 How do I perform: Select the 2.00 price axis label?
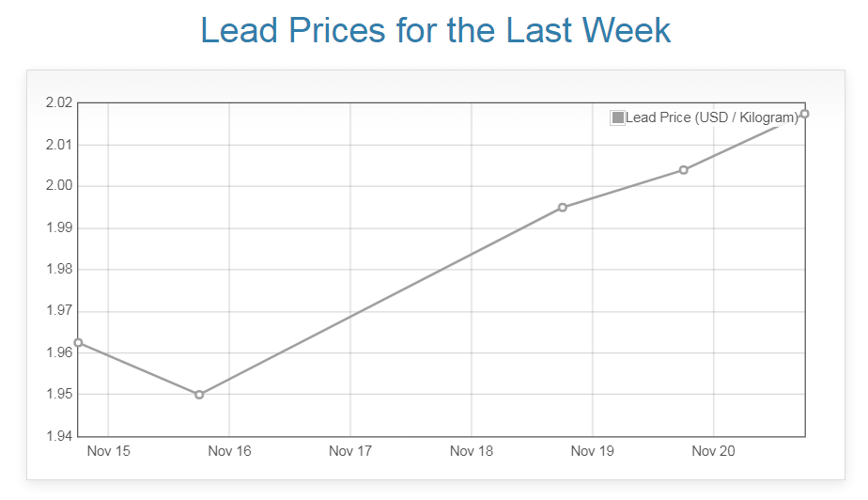point(58,186)
